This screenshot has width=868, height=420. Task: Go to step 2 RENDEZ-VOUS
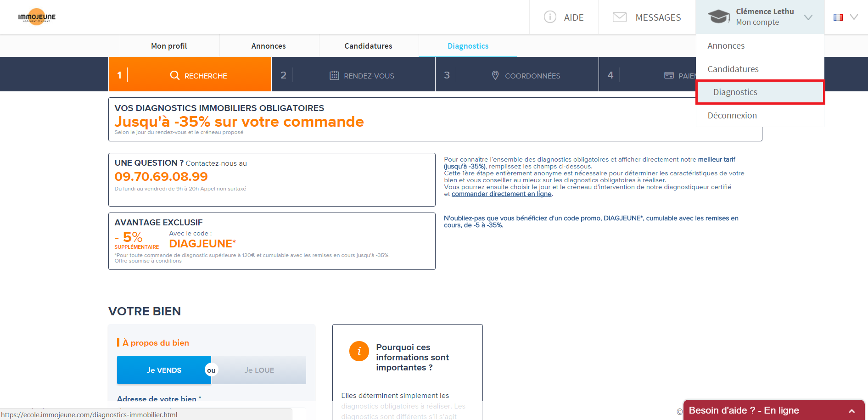click(x=353, y=74)
